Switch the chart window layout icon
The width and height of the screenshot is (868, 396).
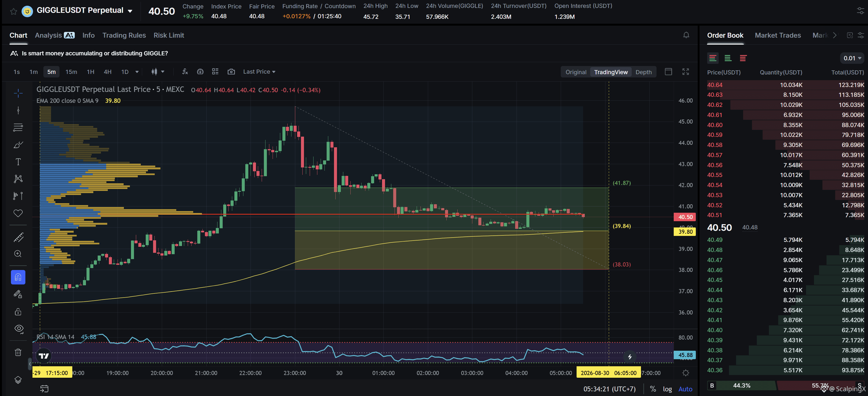(x=669, y=72)
